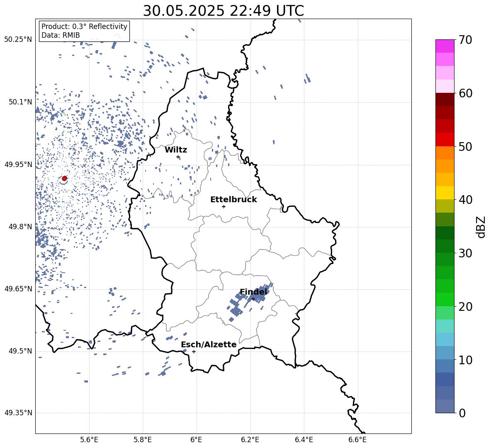Screen dimensions: 491x448
Task: Click the colorbar tick value 70
Action: click(x=465, y=40)
